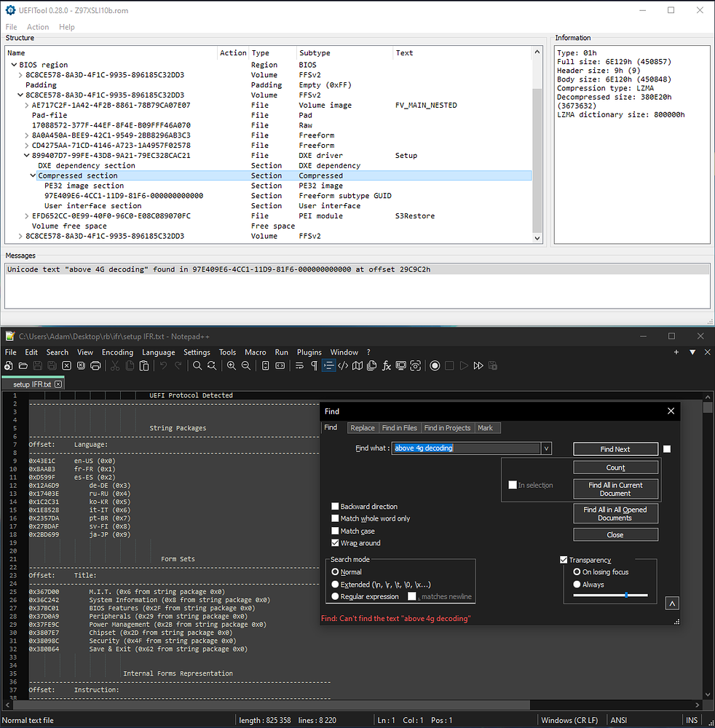Viewport: 715px width, 728px height.
Task: Click the Synchronize Vertical Scrolling icon
Action: coord(266,366)
